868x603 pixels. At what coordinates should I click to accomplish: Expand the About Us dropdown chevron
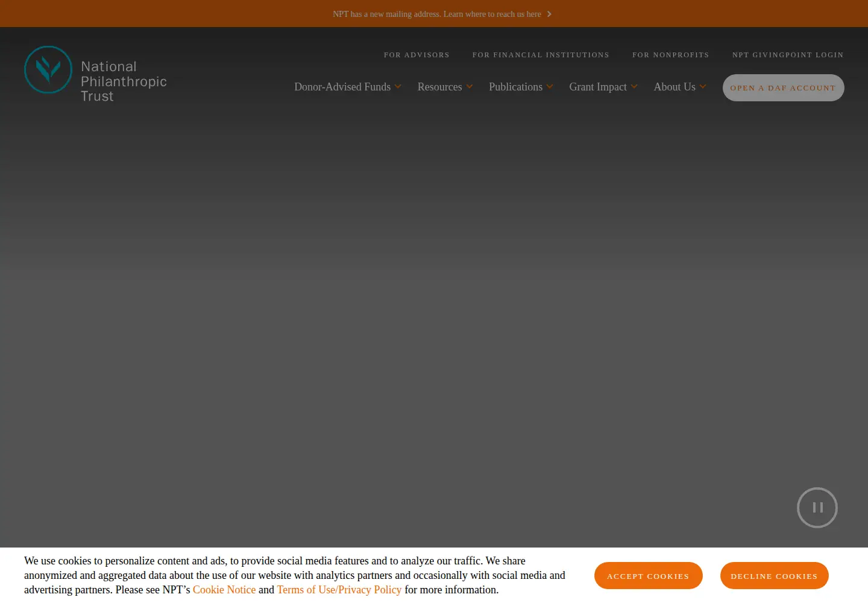click(703, 87)
